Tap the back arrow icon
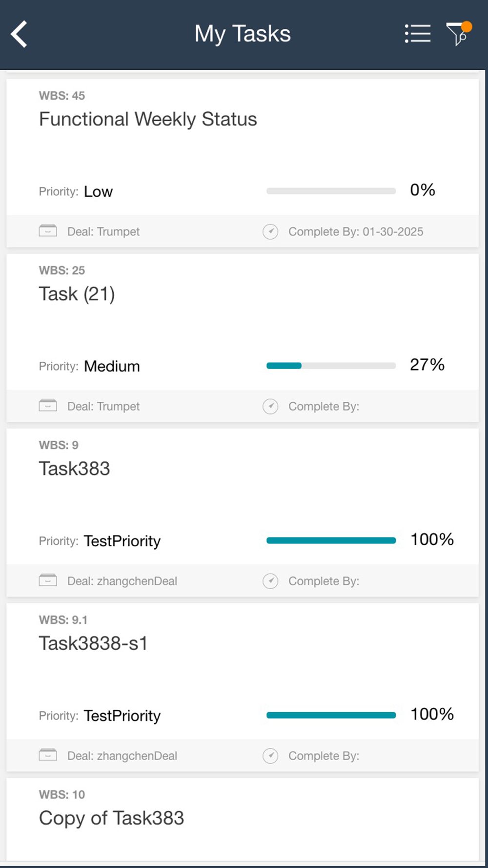The image size is (488, 868). (x=20, y=34)
